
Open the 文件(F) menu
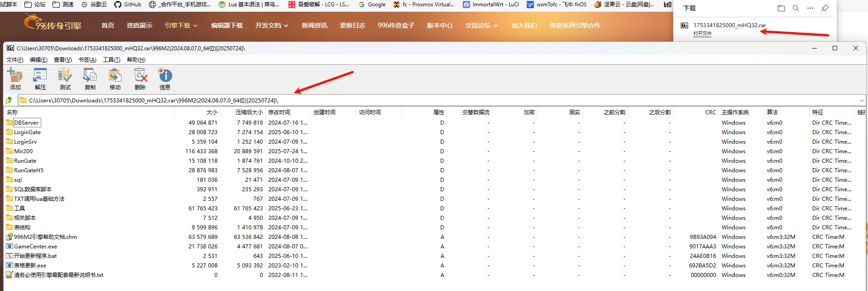point(15,60)
